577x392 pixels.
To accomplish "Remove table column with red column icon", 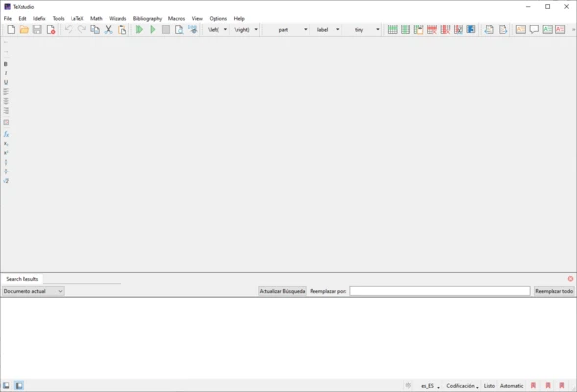I will (446, 29).
